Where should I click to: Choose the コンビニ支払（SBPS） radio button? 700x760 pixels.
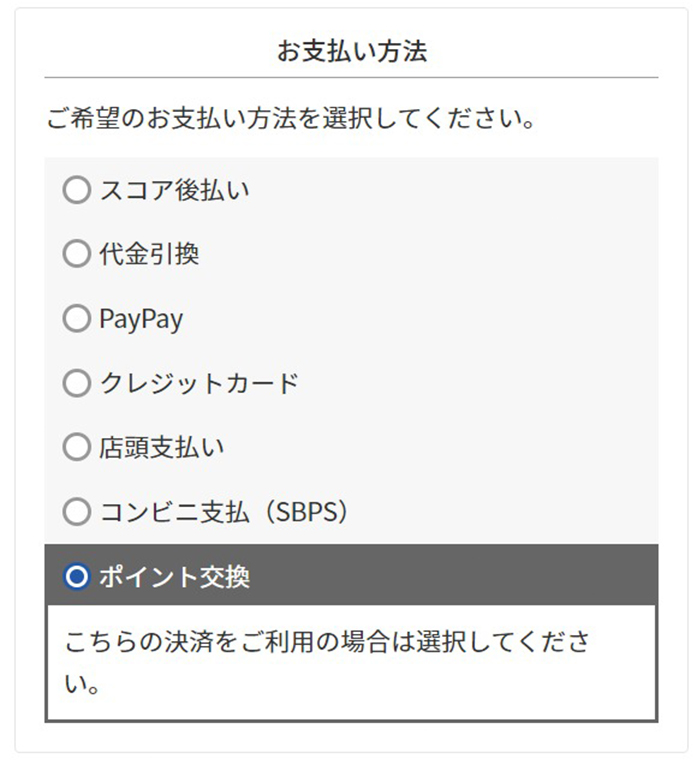point(76,512)
